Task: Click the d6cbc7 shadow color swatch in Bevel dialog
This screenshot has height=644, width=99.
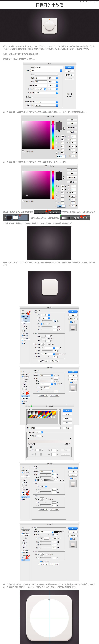Action: (57, 354)
